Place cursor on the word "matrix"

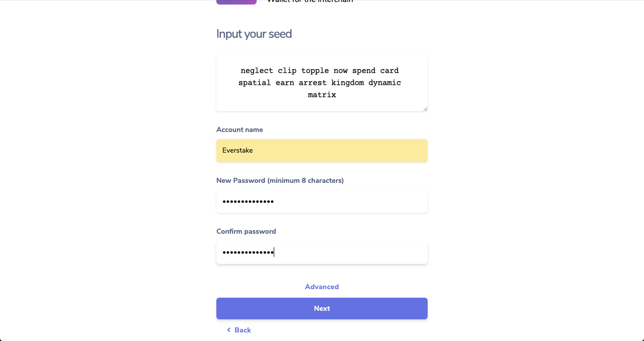point(322,95)
